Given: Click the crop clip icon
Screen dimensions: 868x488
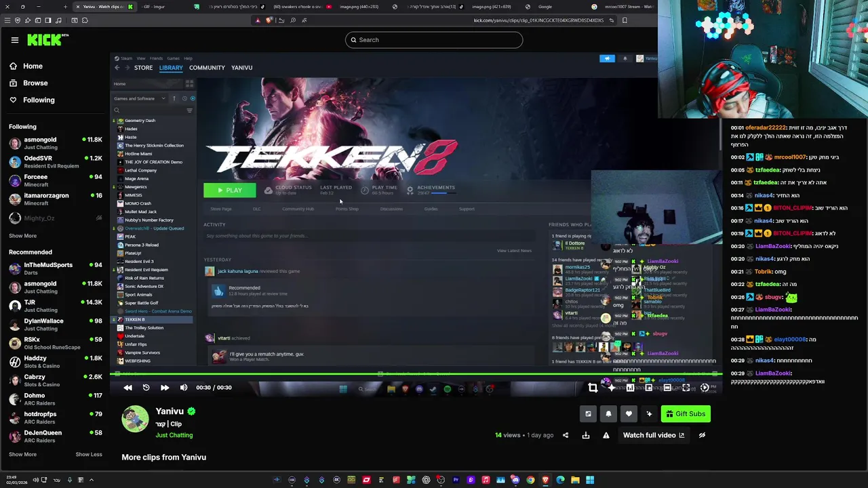Looking at the screenshot, I should pyautogui.click(x=593, y=388).
